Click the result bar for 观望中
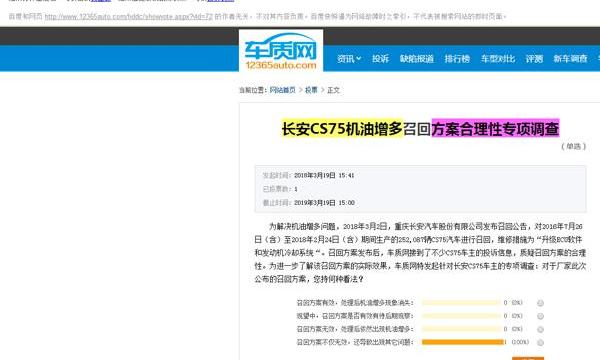600x360 pixels. pyautogui.click(x=461, y=316)
